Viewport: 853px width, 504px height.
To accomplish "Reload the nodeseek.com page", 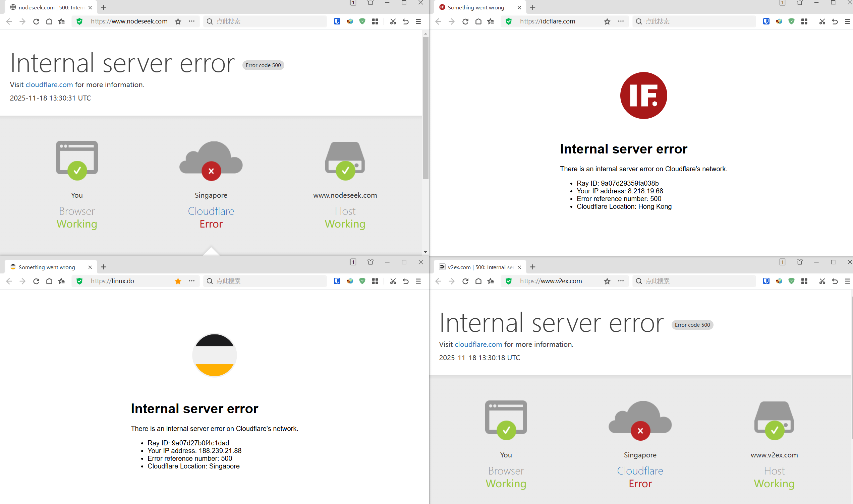I will [36, 21].
